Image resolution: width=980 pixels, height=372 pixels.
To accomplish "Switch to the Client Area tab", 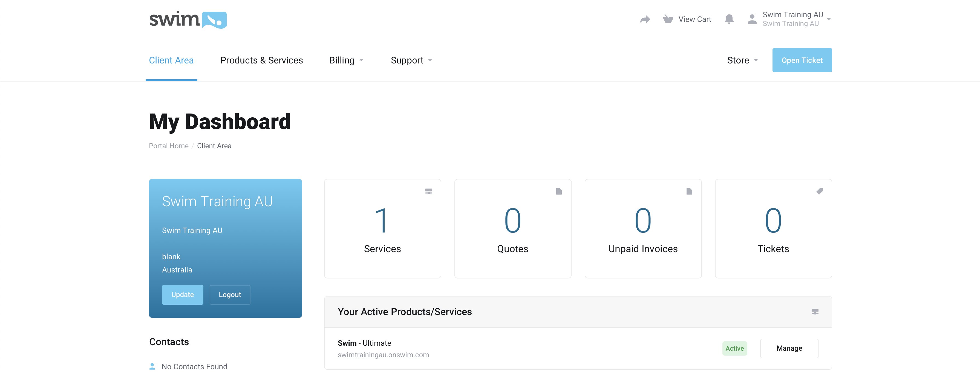I will 171,60.
